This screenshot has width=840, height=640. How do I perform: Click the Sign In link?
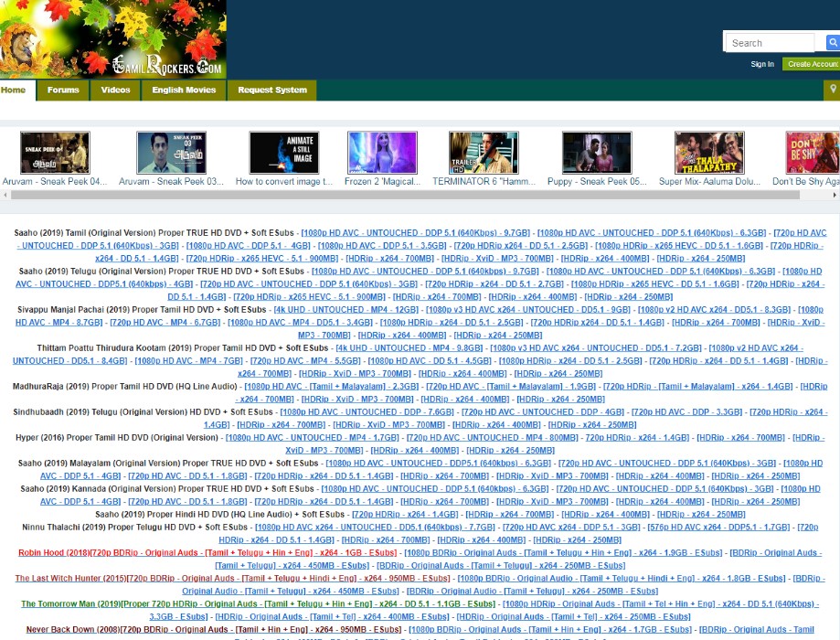(761, 64)
